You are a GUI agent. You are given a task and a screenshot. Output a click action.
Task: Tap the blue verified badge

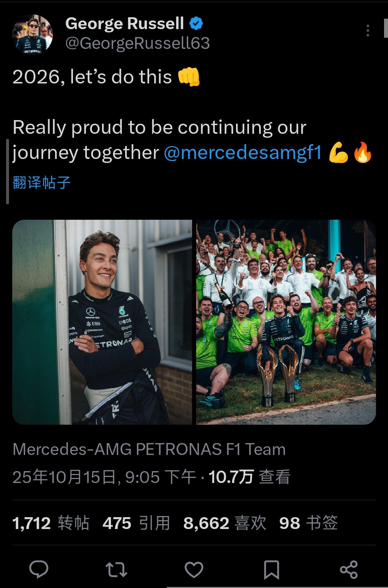click(x=196, y=23)
